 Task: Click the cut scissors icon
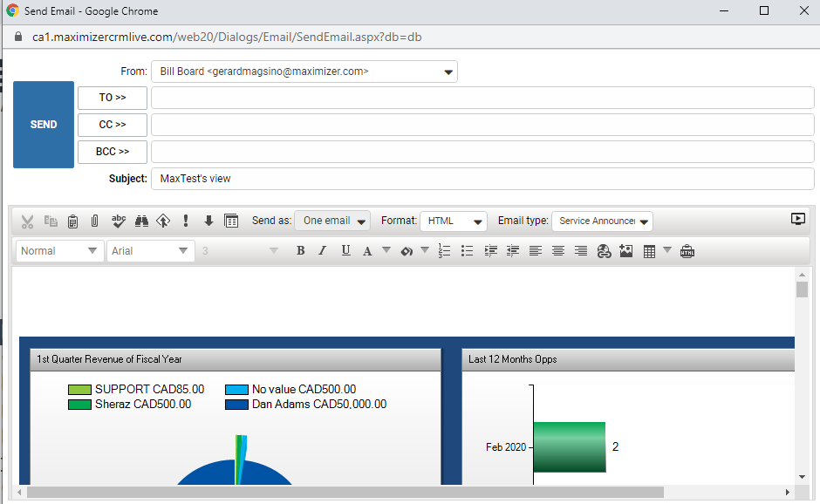tap(27, 221)
